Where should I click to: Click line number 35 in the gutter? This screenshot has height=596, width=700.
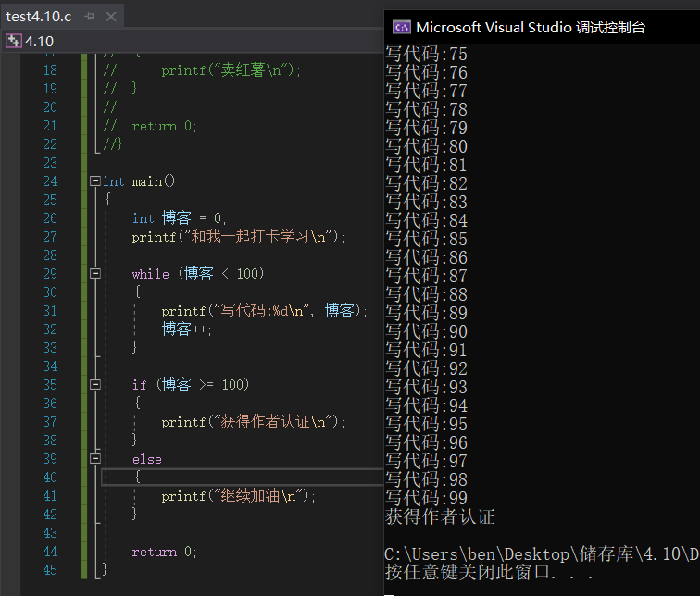coord(50,385)
